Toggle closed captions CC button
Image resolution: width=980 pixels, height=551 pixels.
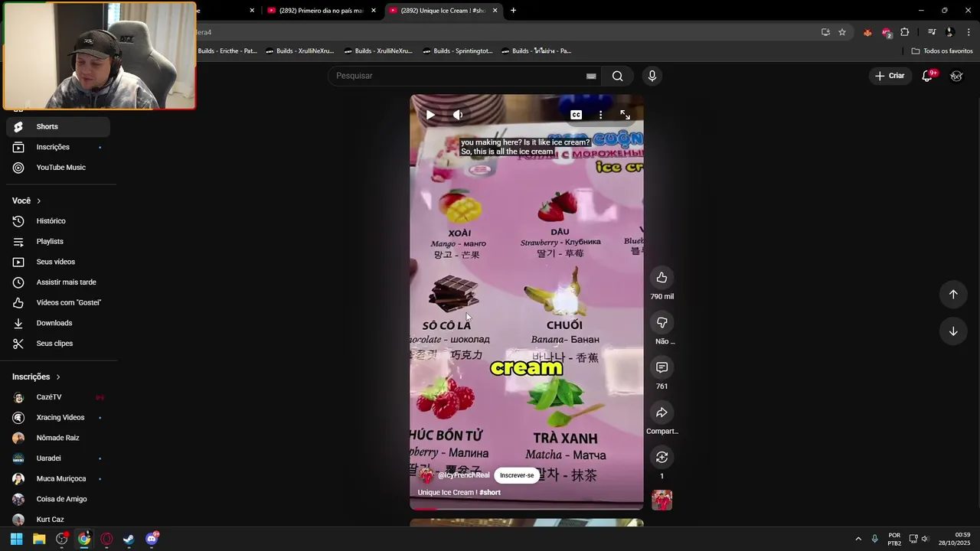[x=576, y=115]
